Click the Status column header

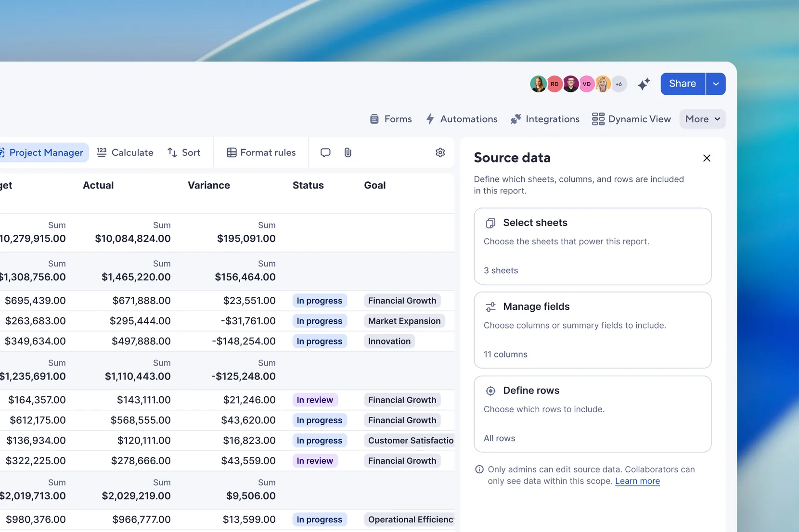point(308,185)
